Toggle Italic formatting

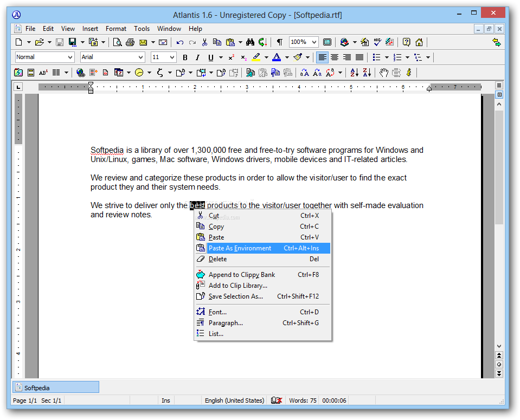tap(198, 57)
